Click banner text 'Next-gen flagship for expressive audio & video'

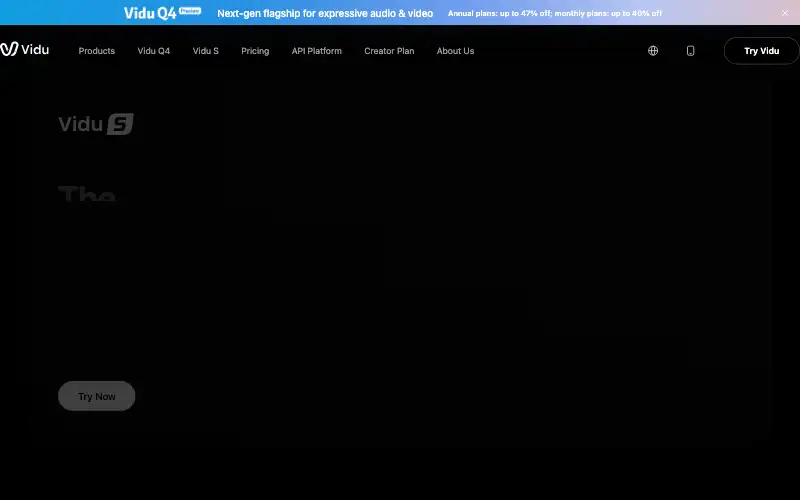pos(325,13)
